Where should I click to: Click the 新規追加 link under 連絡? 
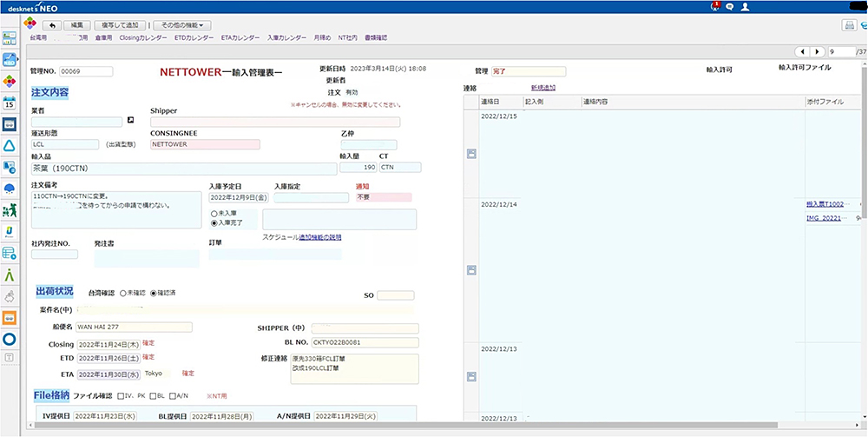tap(543, 88)
